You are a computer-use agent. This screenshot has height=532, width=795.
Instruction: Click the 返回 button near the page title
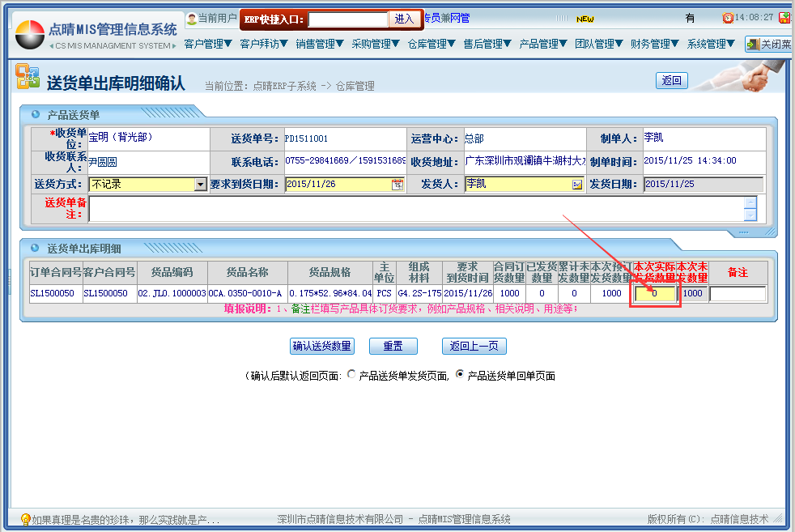click(x=671, y=80)
